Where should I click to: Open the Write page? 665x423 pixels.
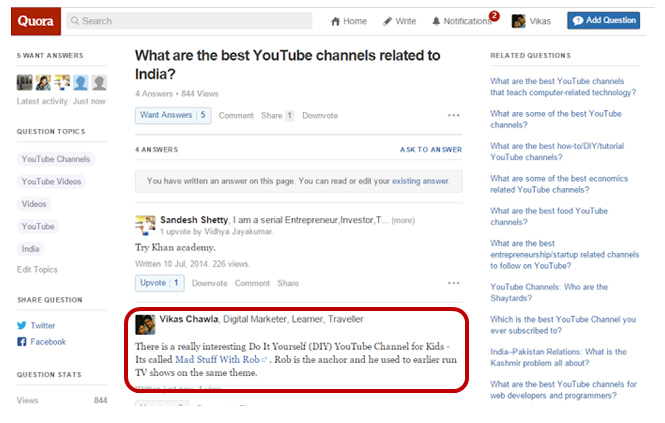(399, 21)
